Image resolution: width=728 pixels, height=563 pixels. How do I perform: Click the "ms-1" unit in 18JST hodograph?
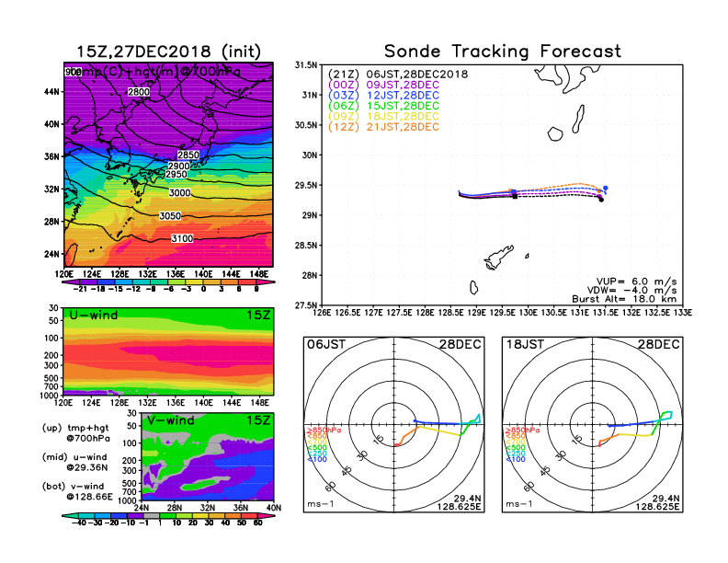point(519,504)
